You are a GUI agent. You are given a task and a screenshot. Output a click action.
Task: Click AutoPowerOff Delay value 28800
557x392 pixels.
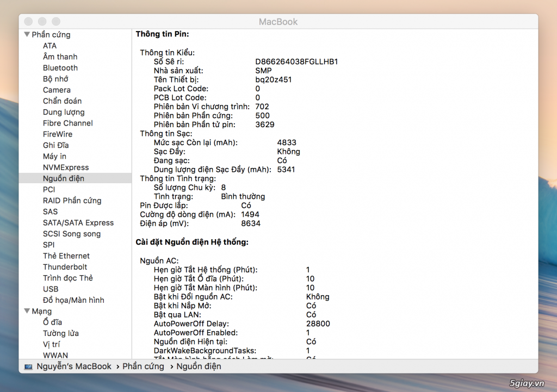point(318,323)
